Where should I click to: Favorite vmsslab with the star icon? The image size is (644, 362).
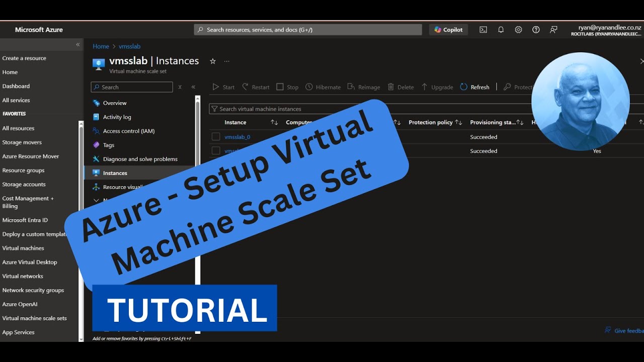click(213, 61)
